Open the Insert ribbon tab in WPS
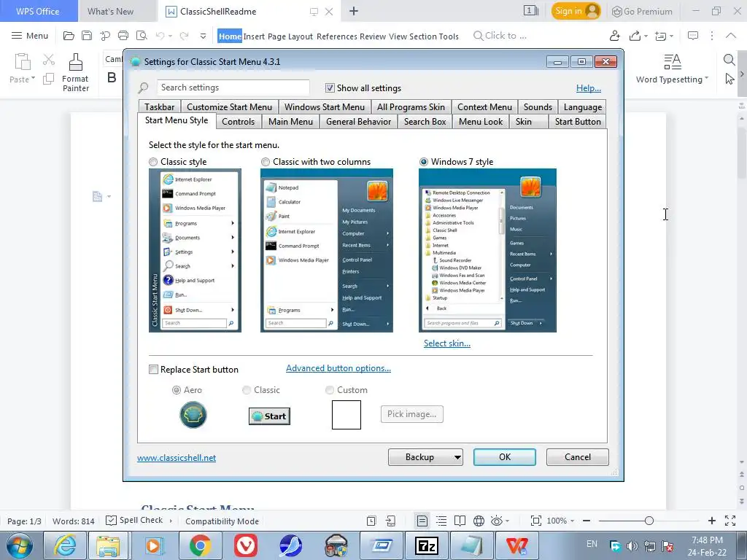The height and width of the screenshot is (560, 747). (254, 36)
